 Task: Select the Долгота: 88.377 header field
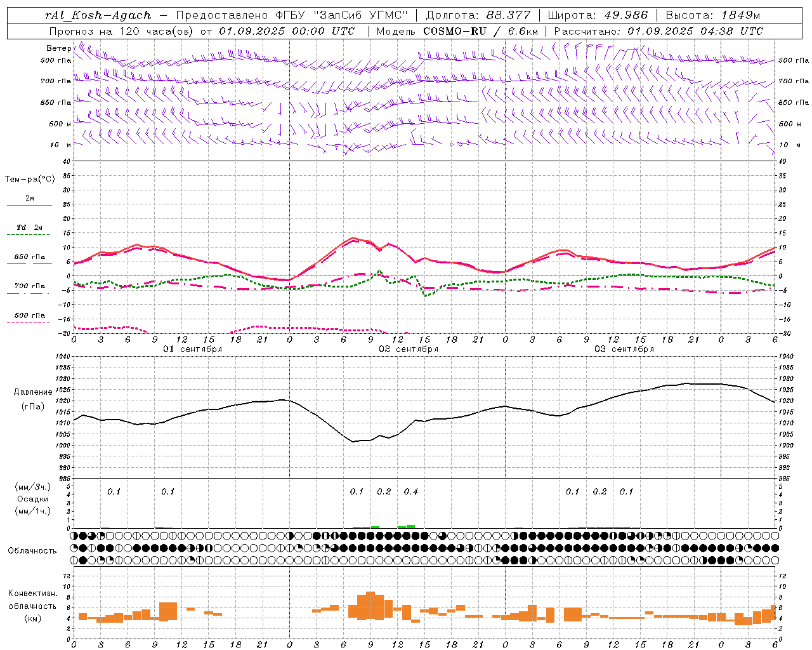coord(478,15)
